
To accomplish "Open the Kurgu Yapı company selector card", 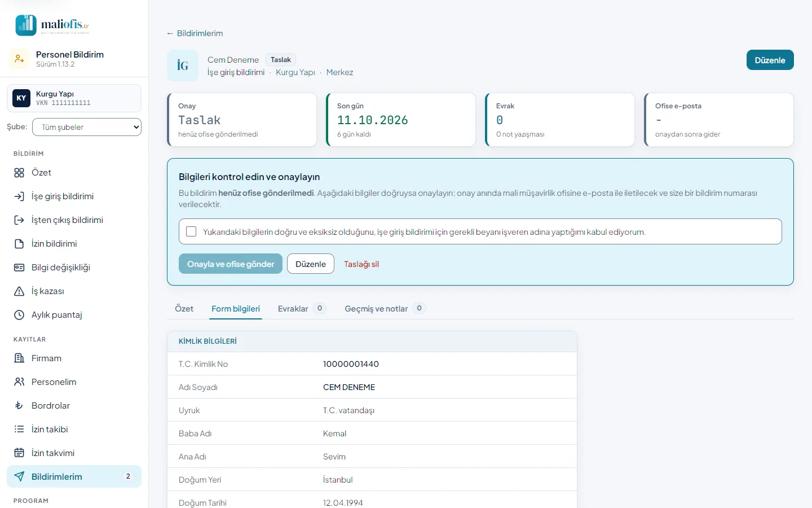I will point(74,98).
